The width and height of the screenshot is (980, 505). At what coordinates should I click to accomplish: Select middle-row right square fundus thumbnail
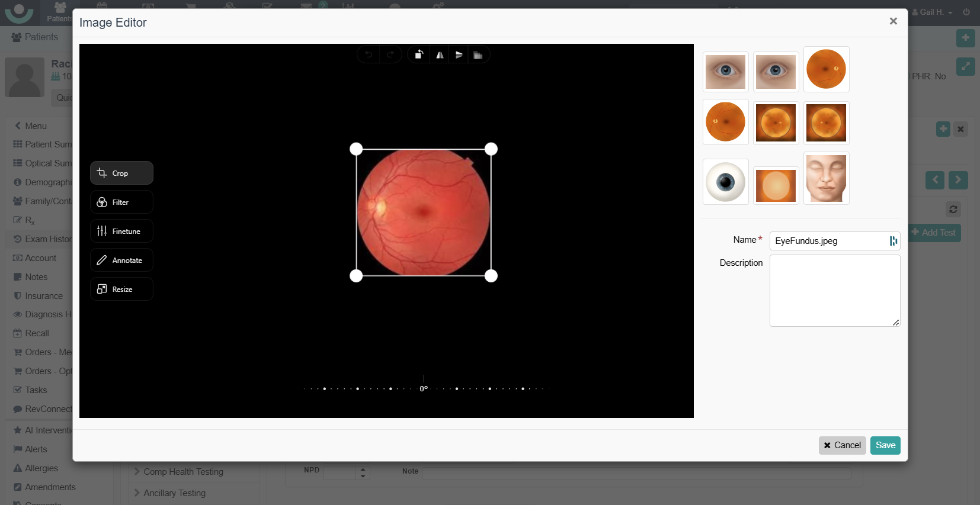click(827, 123)
